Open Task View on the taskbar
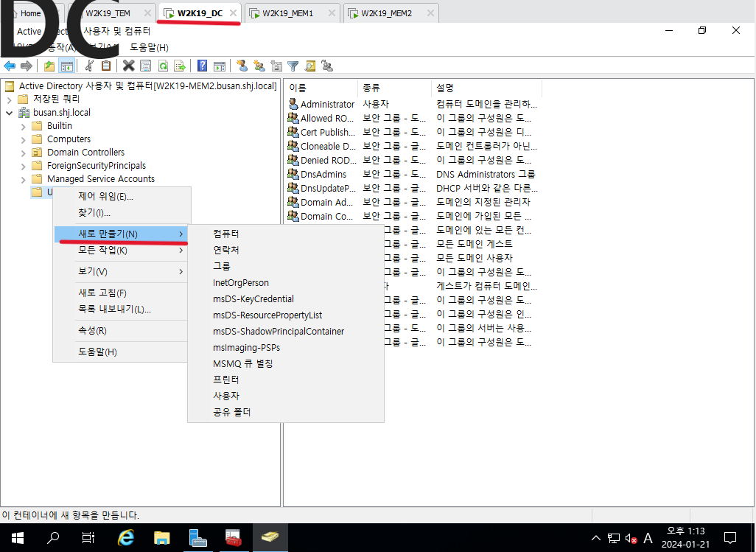 coord(88,537)
